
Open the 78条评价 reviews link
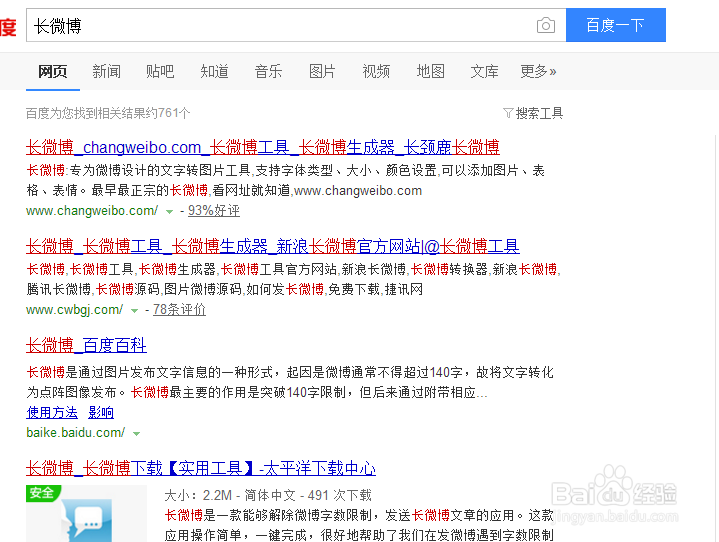[x=179, y=310]
